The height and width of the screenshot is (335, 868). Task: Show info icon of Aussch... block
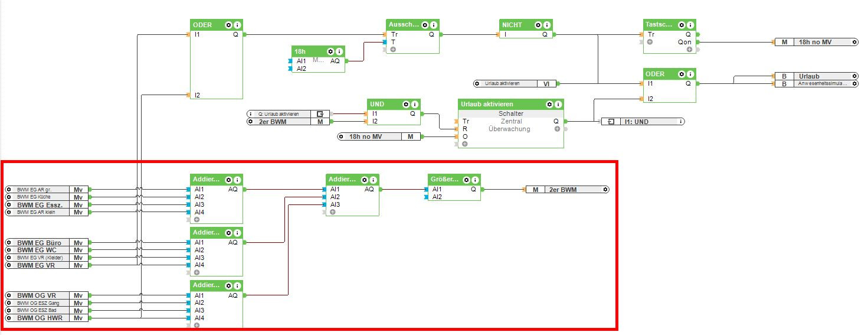point(433,25)
